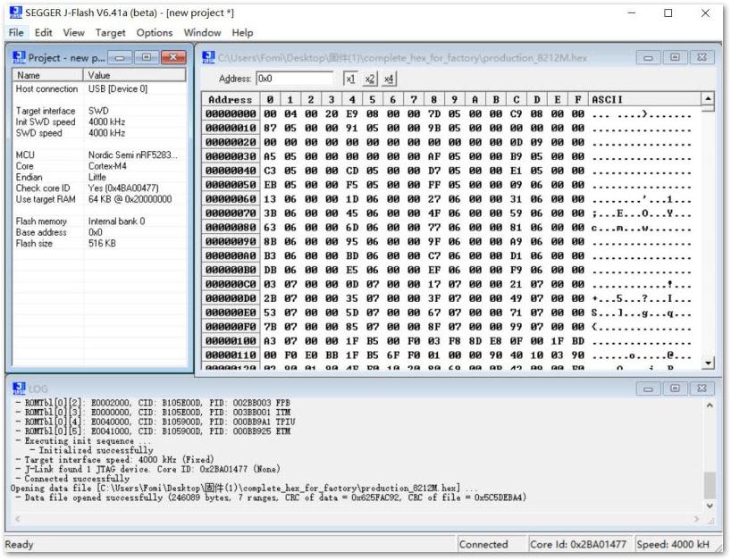Set hex view width to x4

click(x=389, y=79)
